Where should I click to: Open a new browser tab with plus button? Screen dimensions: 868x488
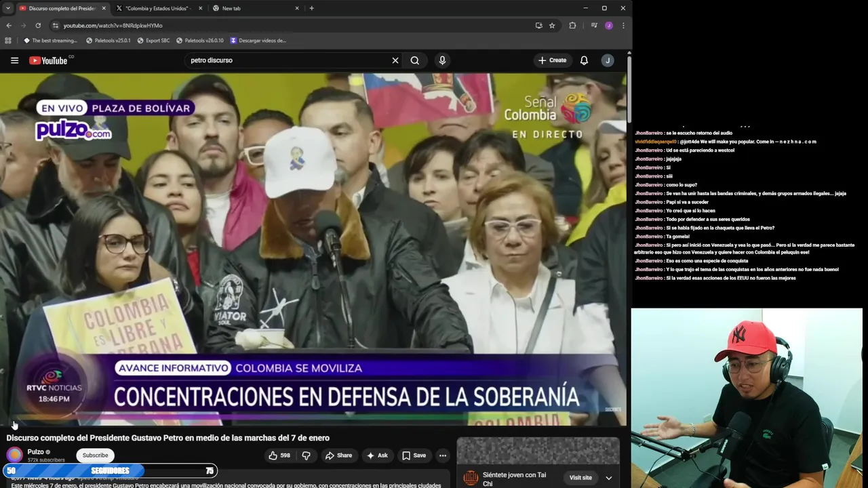click(x=311, y=8)
